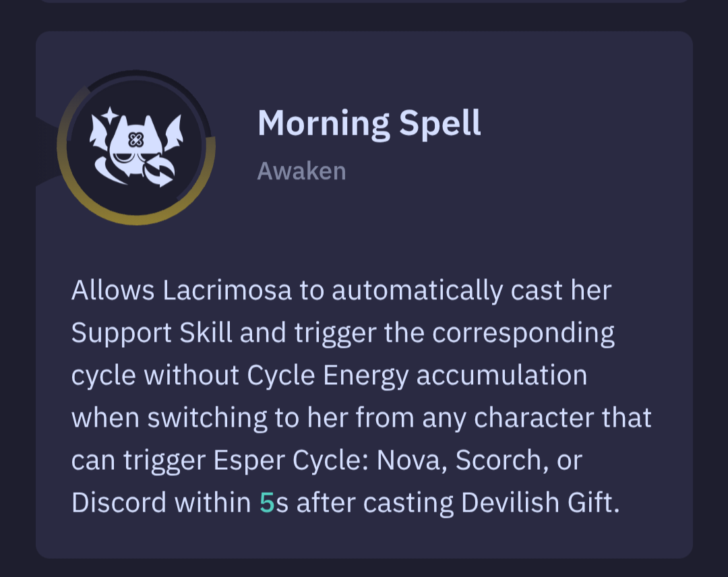This screenshot has height=577, width=728.
Task: Click the notch on the card's left edge
Action: coord(46,151)
